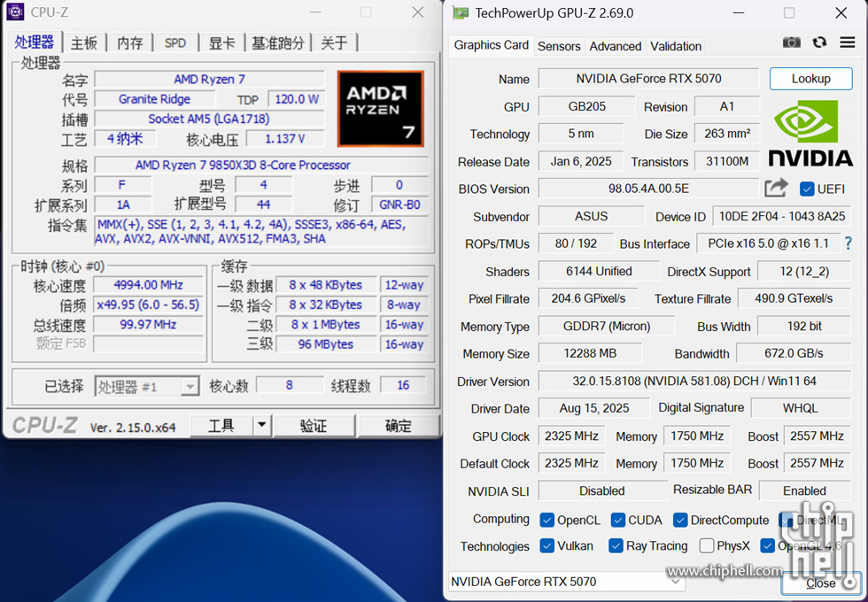Disable the Ray Tracing checkbox
868x602 pixels.
pos(616,546)
